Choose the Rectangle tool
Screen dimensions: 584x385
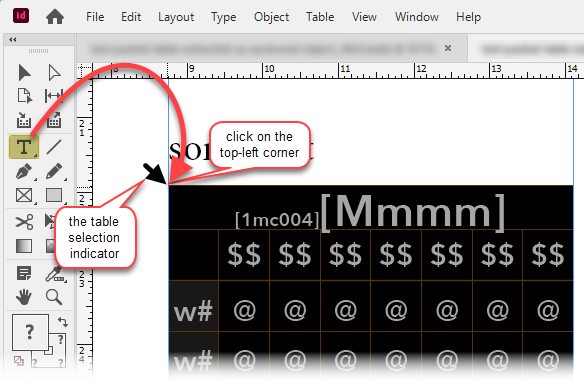pos(55,195)
